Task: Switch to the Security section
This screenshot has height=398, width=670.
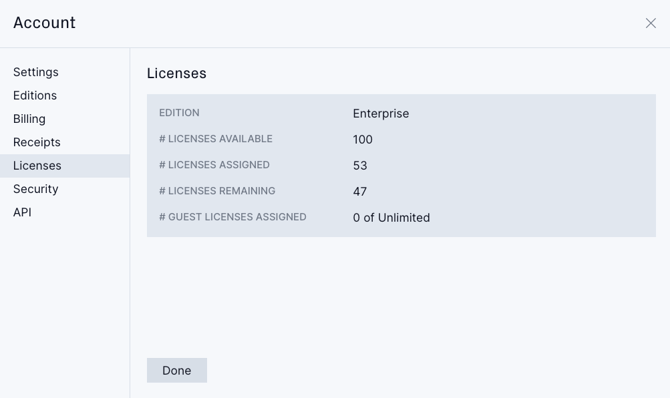Action: 35,189
